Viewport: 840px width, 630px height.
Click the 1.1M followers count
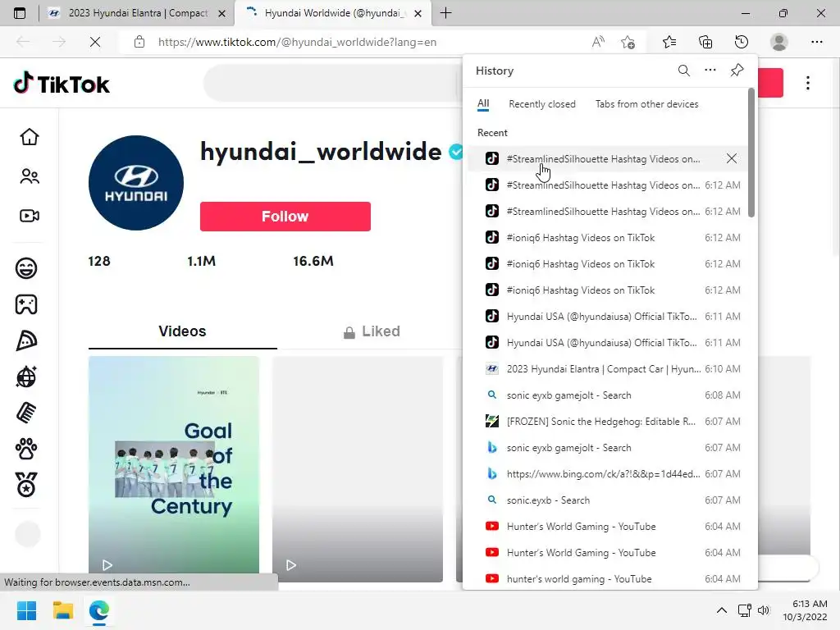[x=202, y=261]
